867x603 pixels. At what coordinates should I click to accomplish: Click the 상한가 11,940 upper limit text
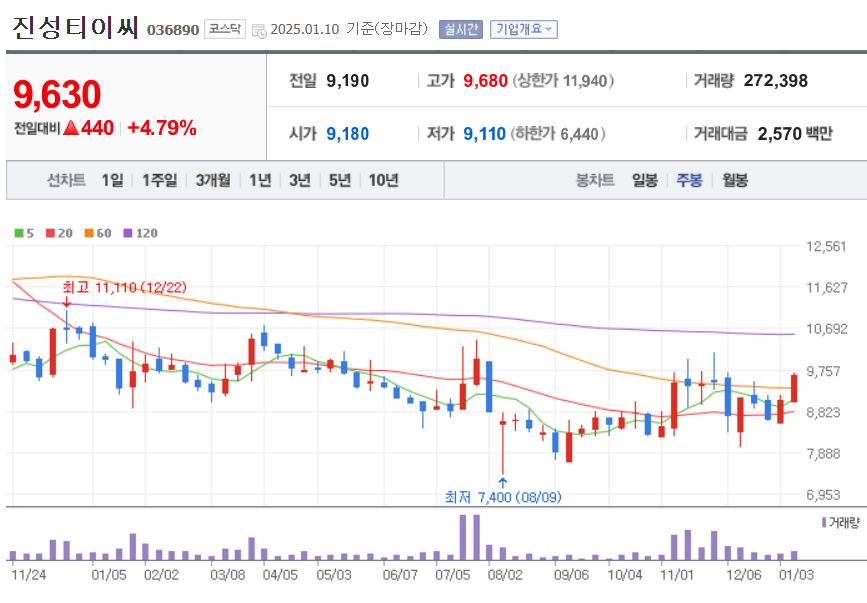click(563, 81)
